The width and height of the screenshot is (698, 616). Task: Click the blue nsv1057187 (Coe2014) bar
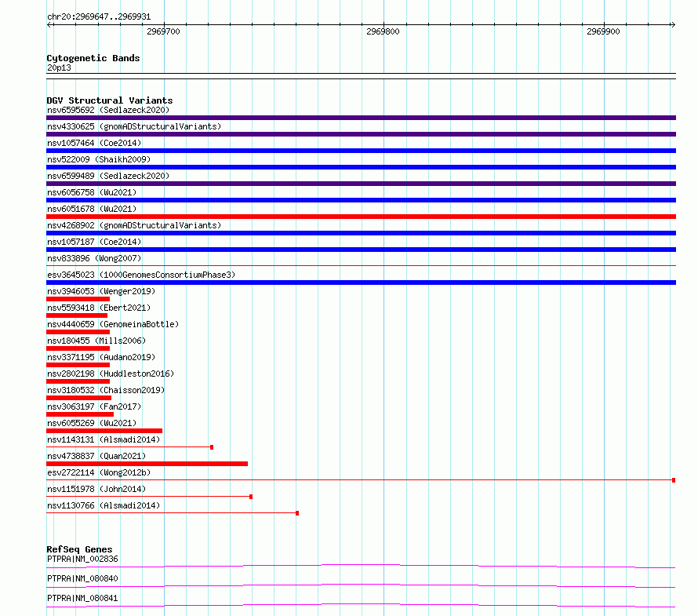(361, 250)
